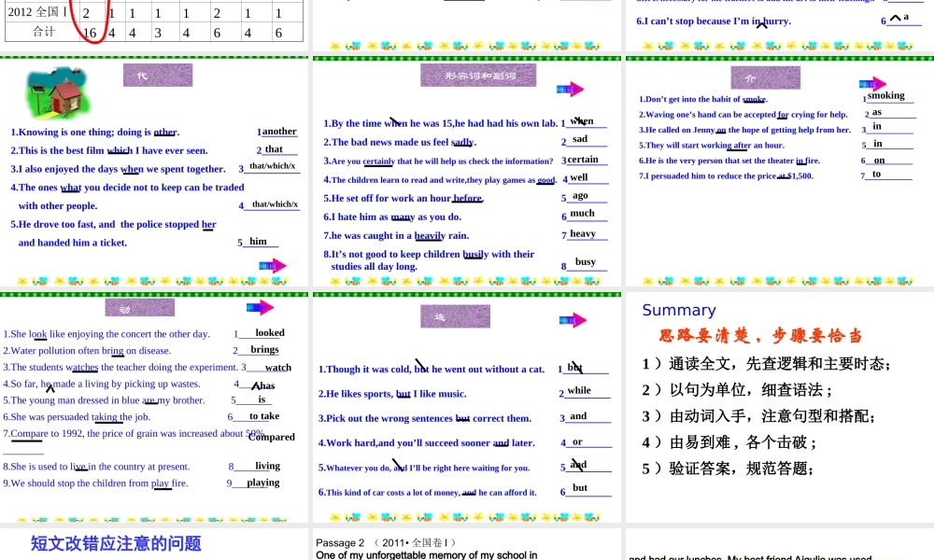Click the answer 'Compared' on the verb slide
Screen dimensions: 934x560
pos(271,437)
